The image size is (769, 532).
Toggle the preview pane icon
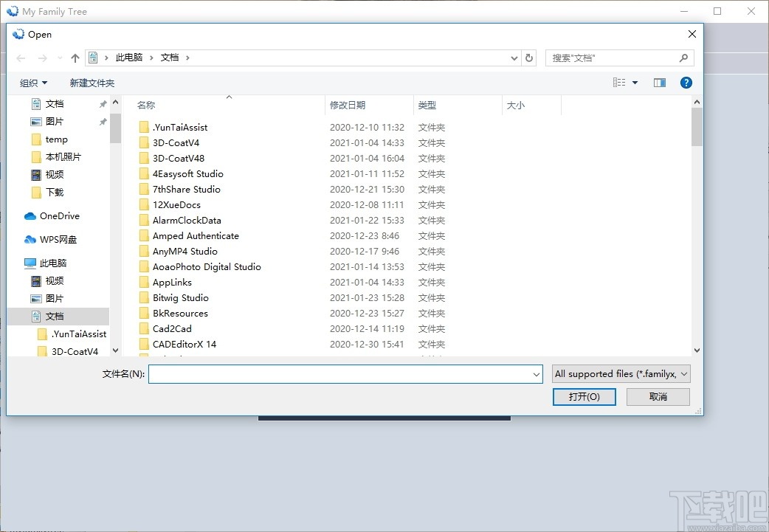(660, 83)
